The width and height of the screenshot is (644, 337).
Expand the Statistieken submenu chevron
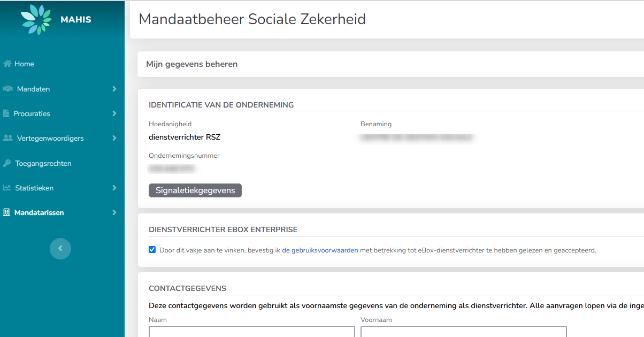[x=114, y=188]
